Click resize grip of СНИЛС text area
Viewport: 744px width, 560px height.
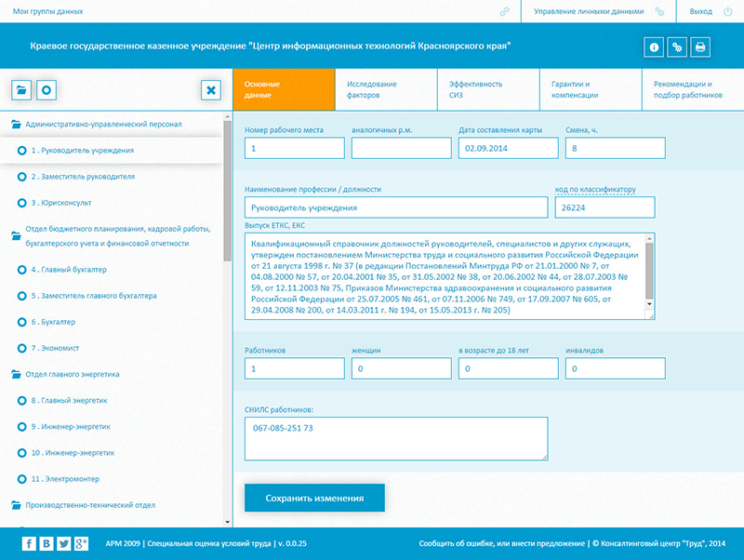pyautogui.click(x=545, y=457)
